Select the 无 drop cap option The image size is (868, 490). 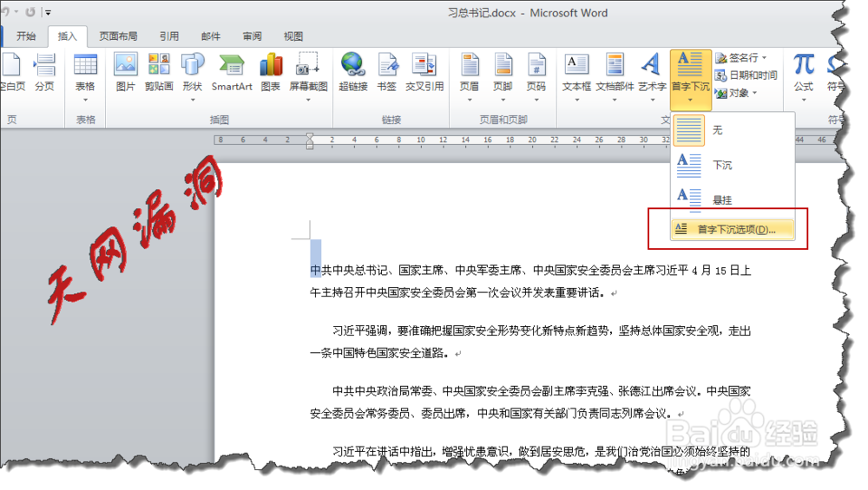coord(733,130)
